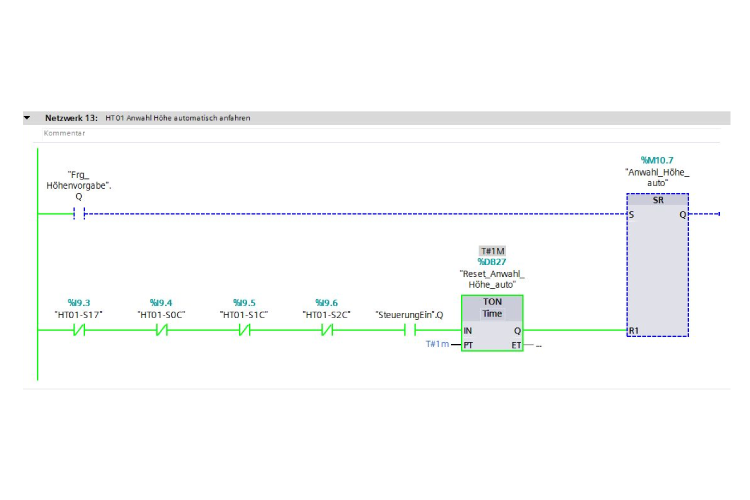Image resolution: width=750 pixels, height=500 pixels.
Task: Select the SR flip-flop block header
Action: click(658, 200)
